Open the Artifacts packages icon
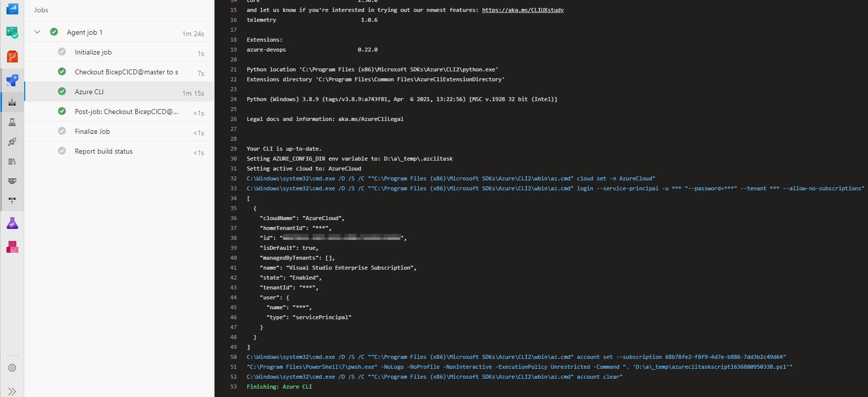868x397 pixels. 12,246
